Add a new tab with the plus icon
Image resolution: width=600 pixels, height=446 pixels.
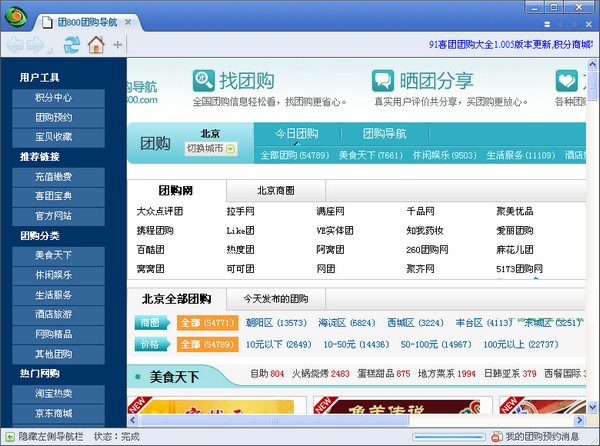point(117,45)
